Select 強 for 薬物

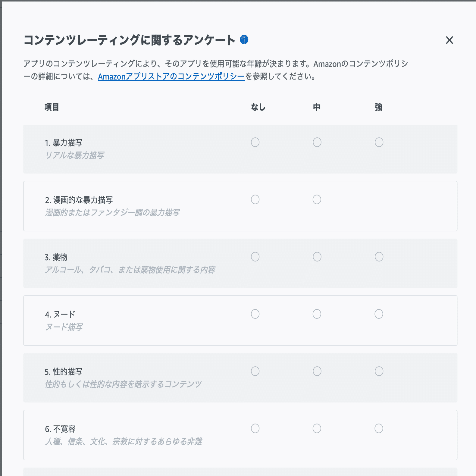click(x=379, y=257)
